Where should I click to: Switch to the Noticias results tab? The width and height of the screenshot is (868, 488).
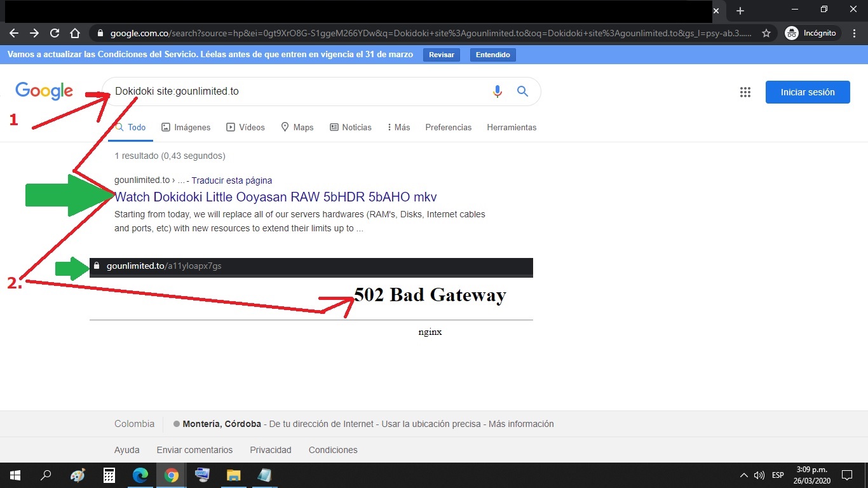click(351, 127)
